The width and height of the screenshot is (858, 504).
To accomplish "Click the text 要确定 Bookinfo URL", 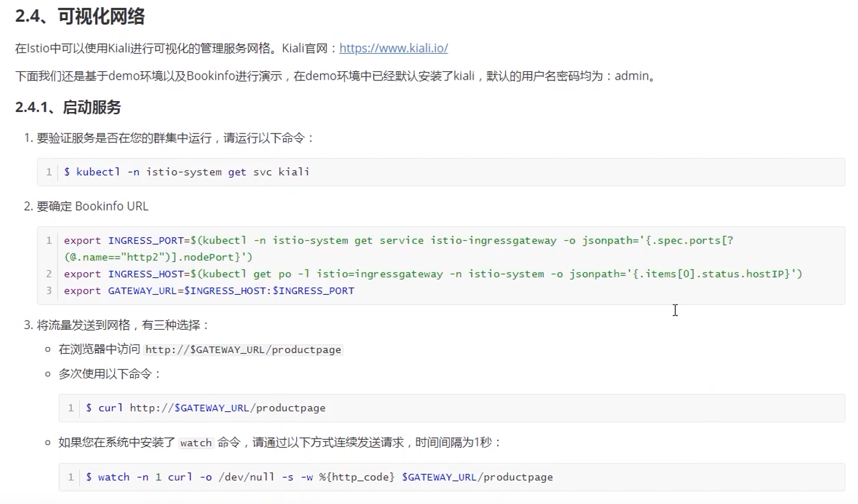I will 93,206.
